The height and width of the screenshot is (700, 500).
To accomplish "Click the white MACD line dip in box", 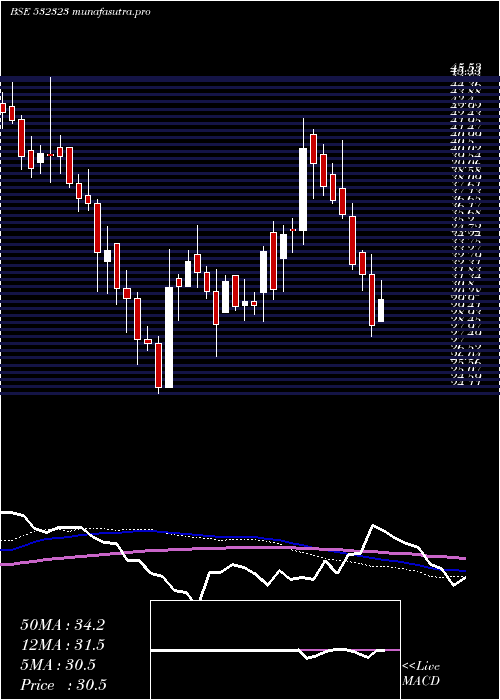I will [x=308, y=658].
